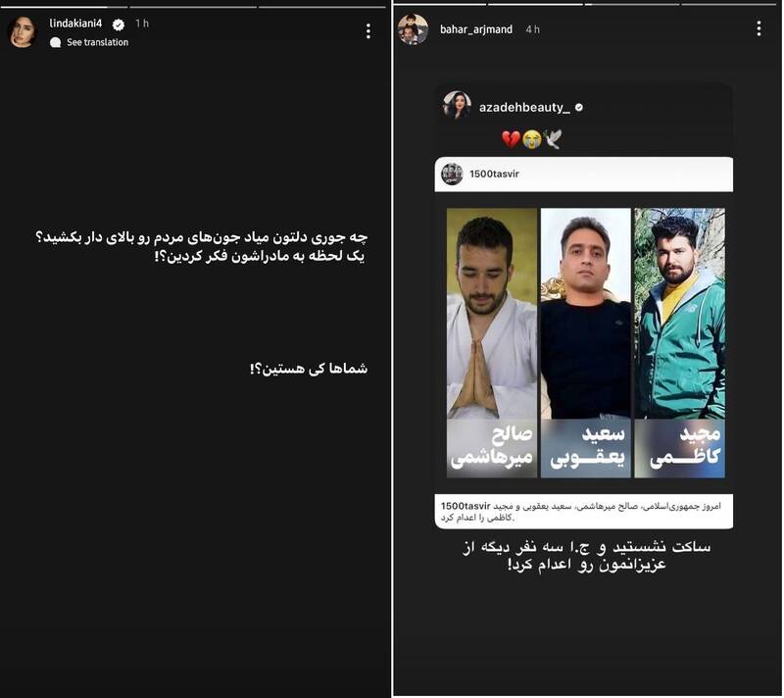Image resolution: width=784 pixels, height=698 pixels.
Task: Click azadehbeauty_ verified checkmark badge
Action: 579,108
